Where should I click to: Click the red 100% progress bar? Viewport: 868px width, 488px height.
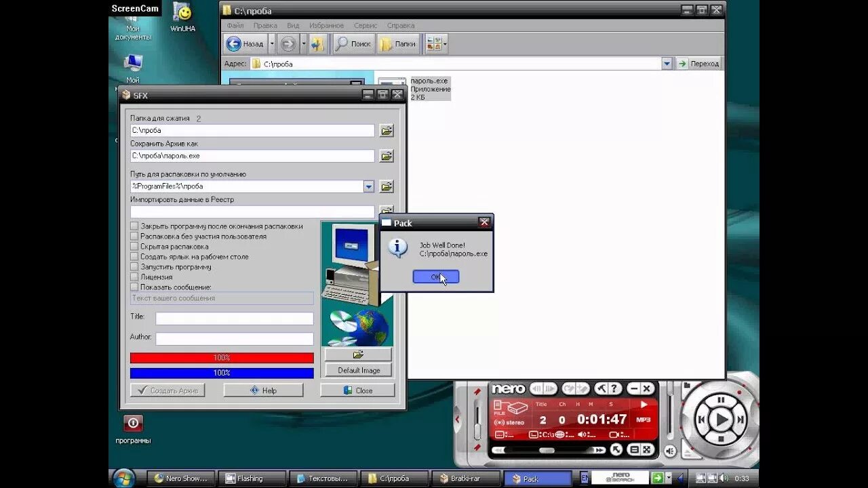point(222,358)
